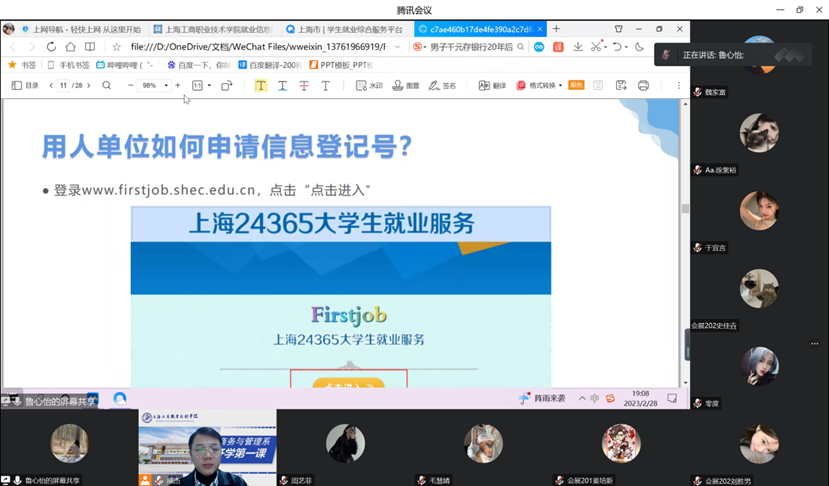829x486 pixels.
Task: Open reading mode book icon
Action: pos(90,47)
